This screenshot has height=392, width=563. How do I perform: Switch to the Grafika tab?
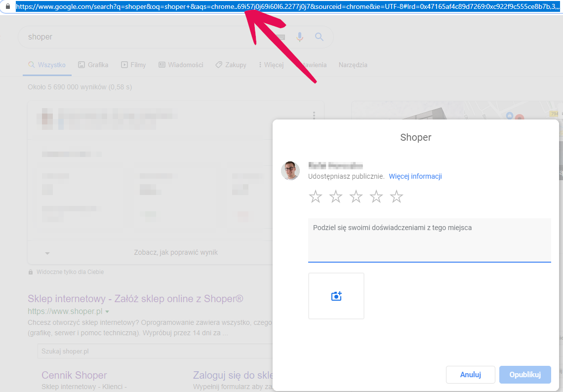(x=93, y=65)
